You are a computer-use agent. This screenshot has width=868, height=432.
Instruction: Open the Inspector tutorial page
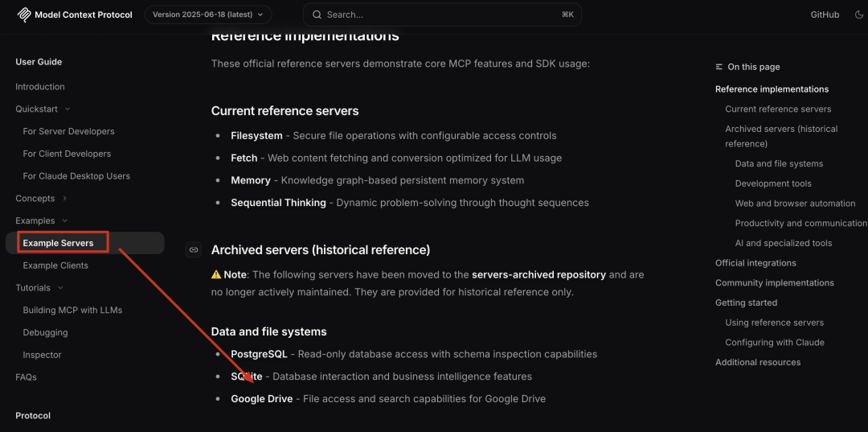[42, 355]
